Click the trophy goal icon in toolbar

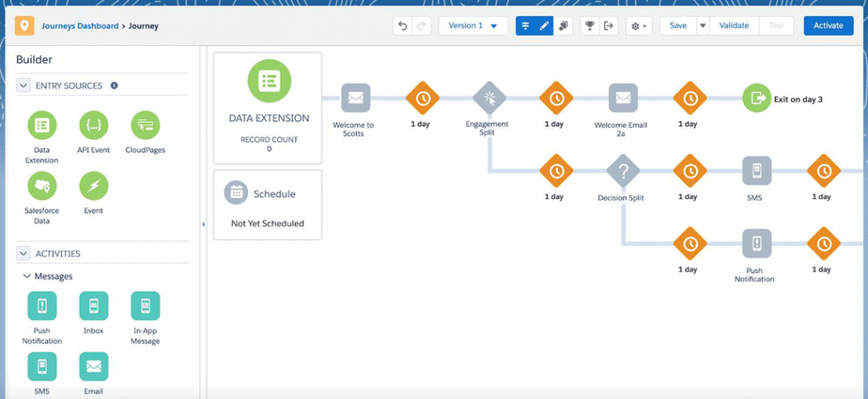click(x=589, y=25)
